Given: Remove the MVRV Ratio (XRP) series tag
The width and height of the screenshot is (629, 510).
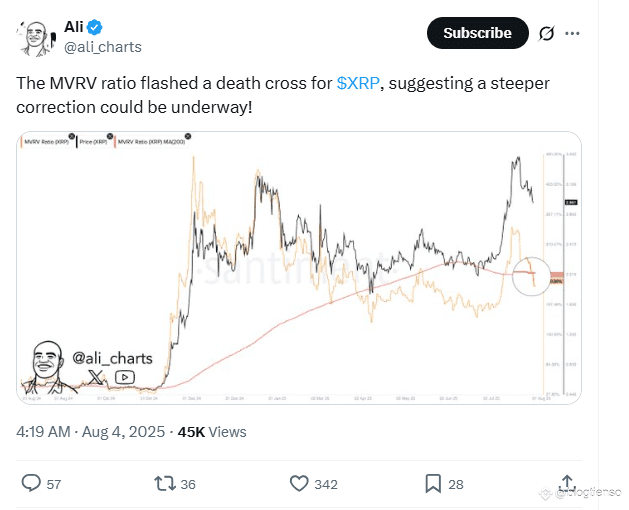Looking at the screenshot, I should tap(71, 136).
